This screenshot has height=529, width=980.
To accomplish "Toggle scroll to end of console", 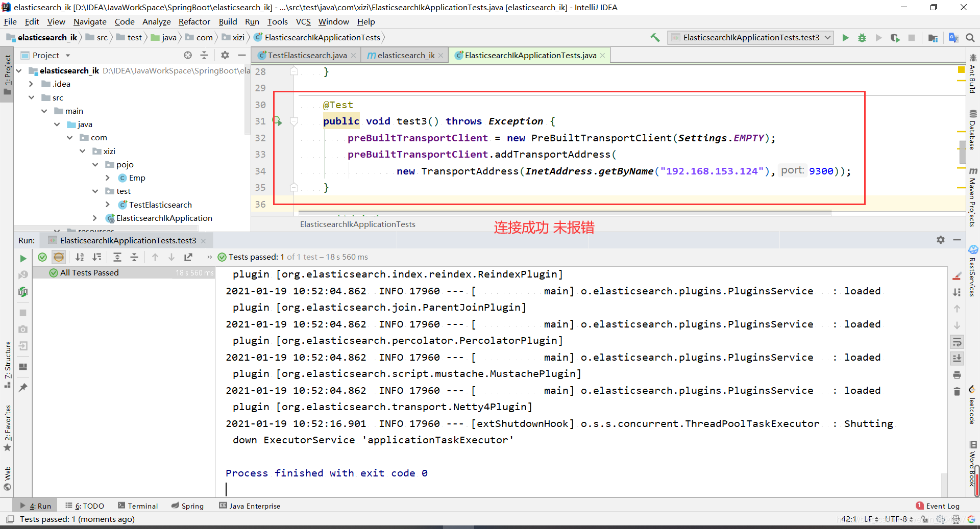I will (x=957, y=358).
